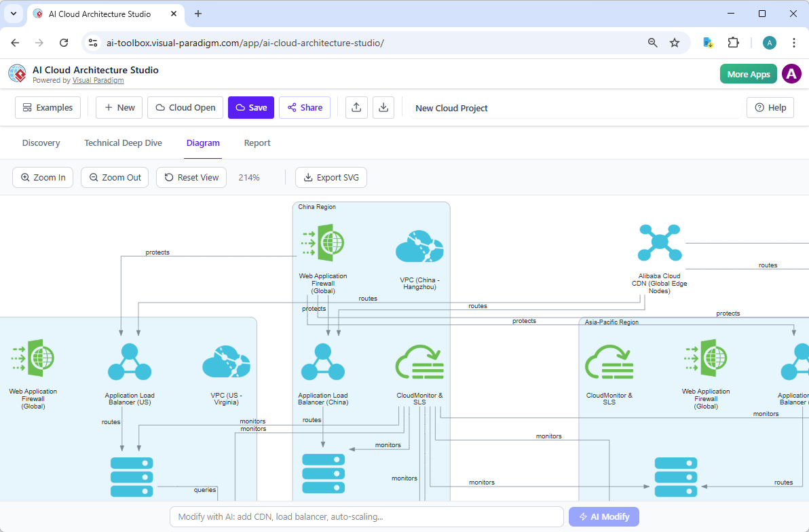This screenshot has height=532, width=809.
Task: Switch to the Report tab
Action: pyautogui.click(x=257, y=142)
